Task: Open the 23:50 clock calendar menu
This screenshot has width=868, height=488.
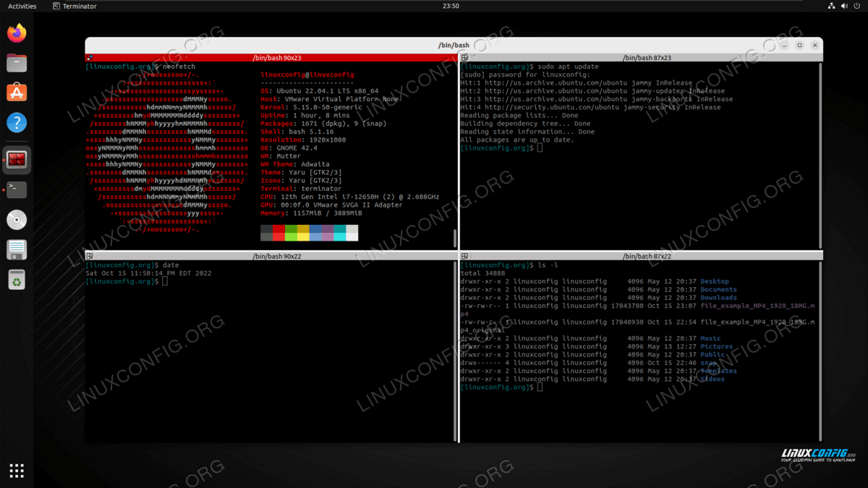Action: (x=451, y=6)
